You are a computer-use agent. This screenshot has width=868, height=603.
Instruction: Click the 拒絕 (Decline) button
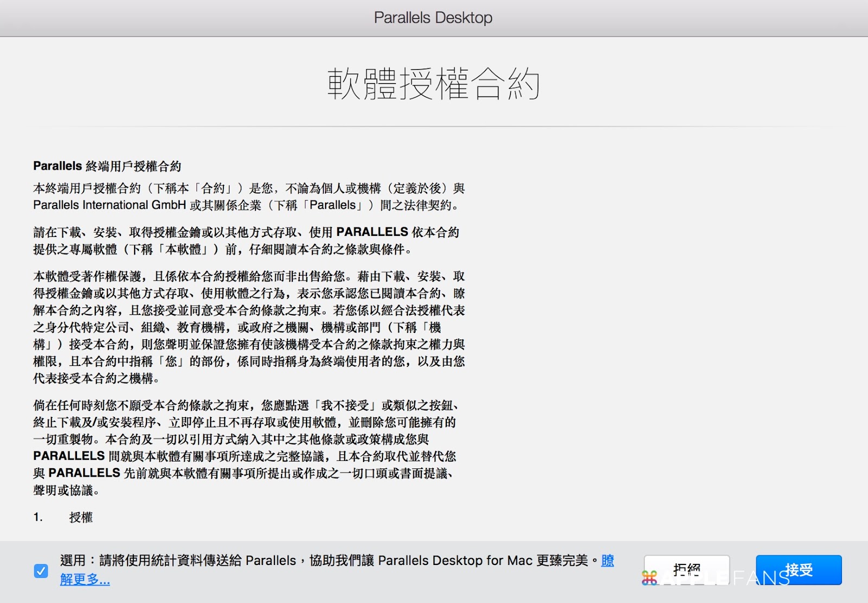pos(687,570)
